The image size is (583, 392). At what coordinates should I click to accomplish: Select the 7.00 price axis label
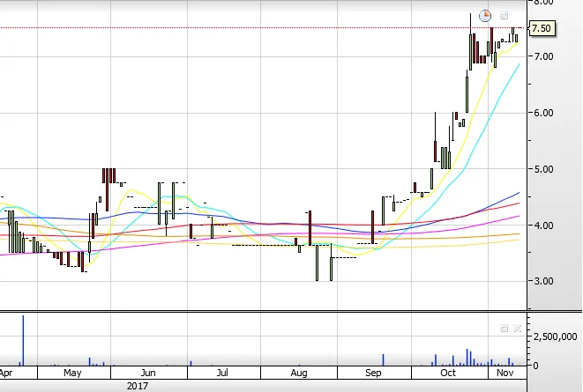543,56
